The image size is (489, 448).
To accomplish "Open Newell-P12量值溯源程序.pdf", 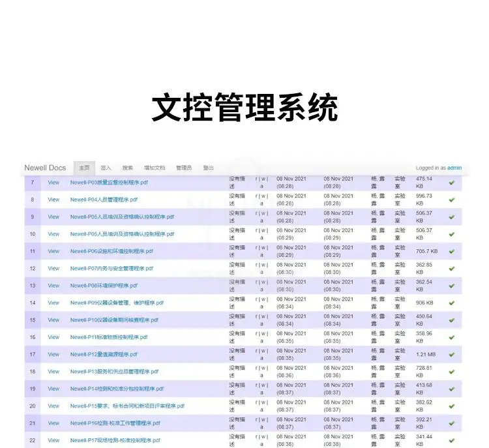I will pos(104,354).
